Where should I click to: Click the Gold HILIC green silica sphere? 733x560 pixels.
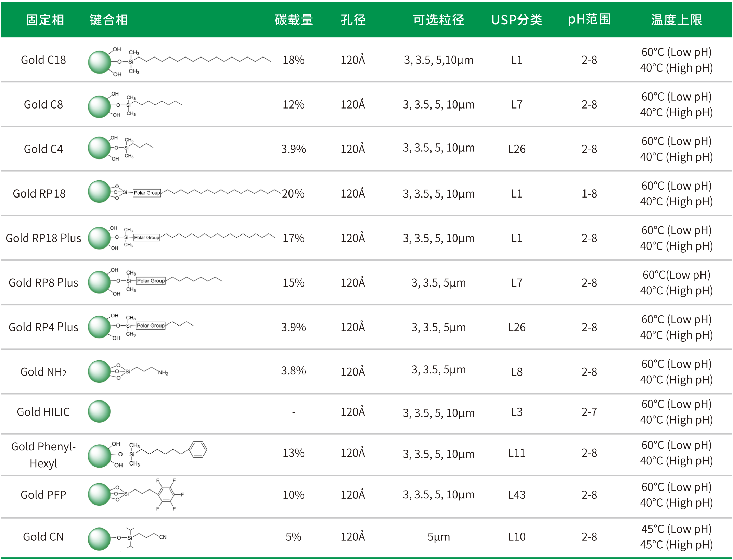pos(99,411)
